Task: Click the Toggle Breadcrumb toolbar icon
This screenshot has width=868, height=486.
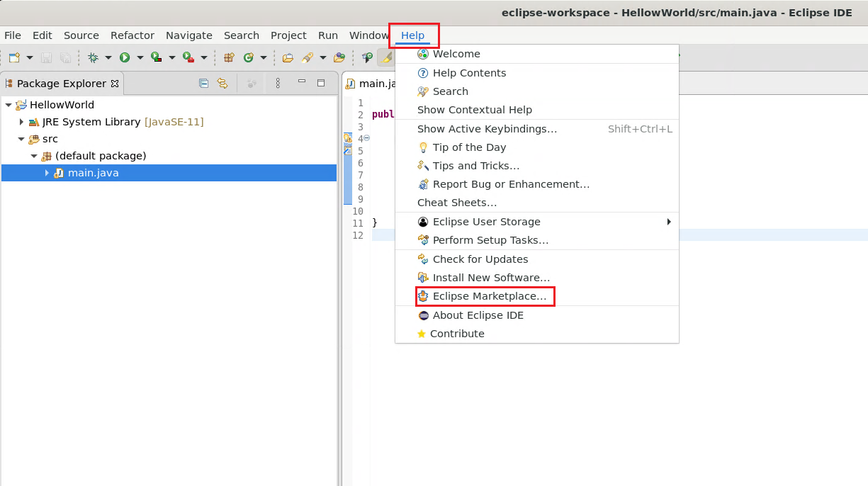Action: (x=367, y=57)
